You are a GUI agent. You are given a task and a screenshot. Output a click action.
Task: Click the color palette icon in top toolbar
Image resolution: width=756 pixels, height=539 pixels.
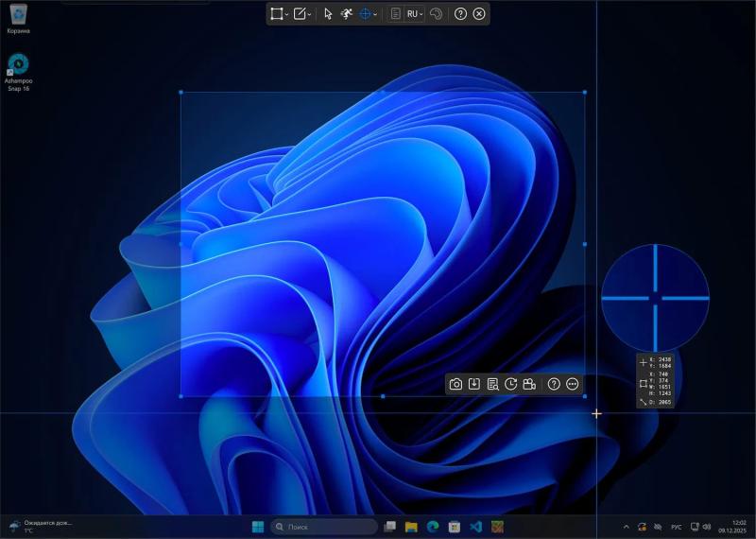click(436, 14)
